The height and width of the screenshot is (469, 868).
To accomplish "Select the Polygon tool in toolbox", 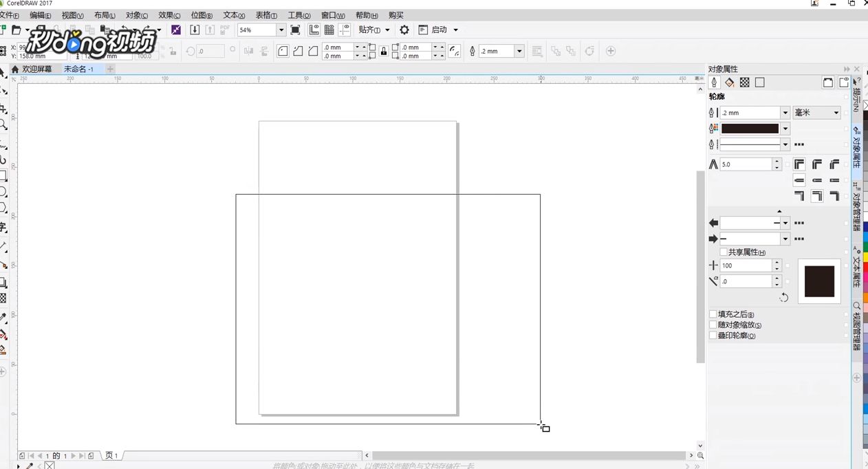I will [3, 208].
